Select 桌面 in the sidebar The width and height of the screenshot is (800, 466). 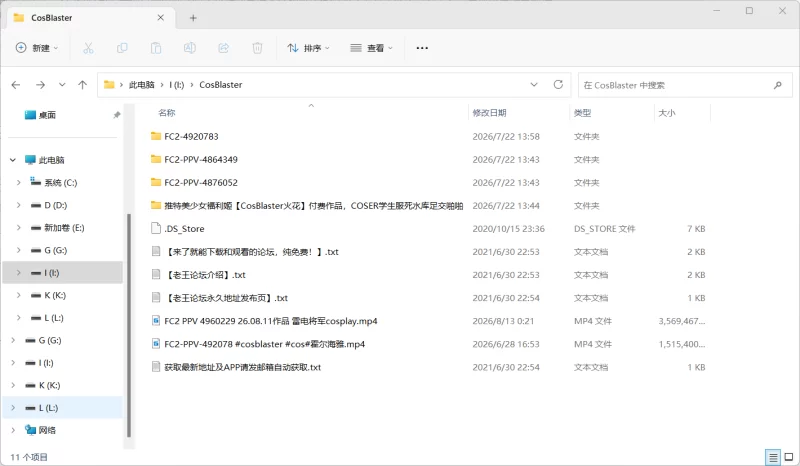coord(47,115)
